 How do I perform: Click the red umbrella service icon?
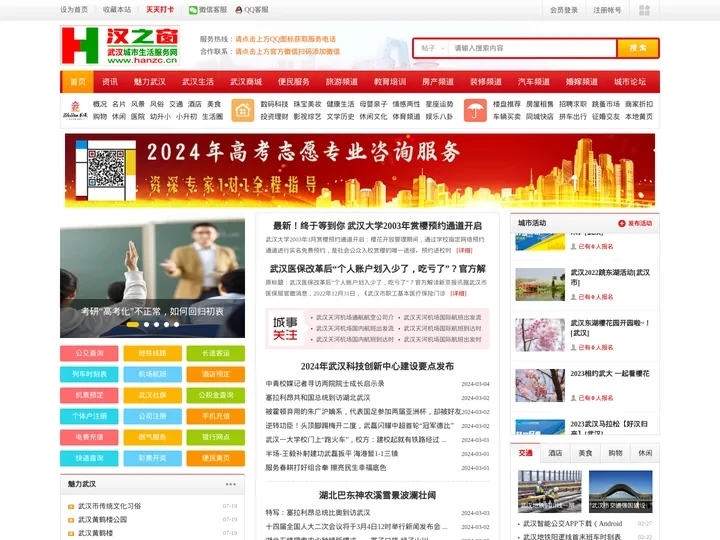coord(475,111)
